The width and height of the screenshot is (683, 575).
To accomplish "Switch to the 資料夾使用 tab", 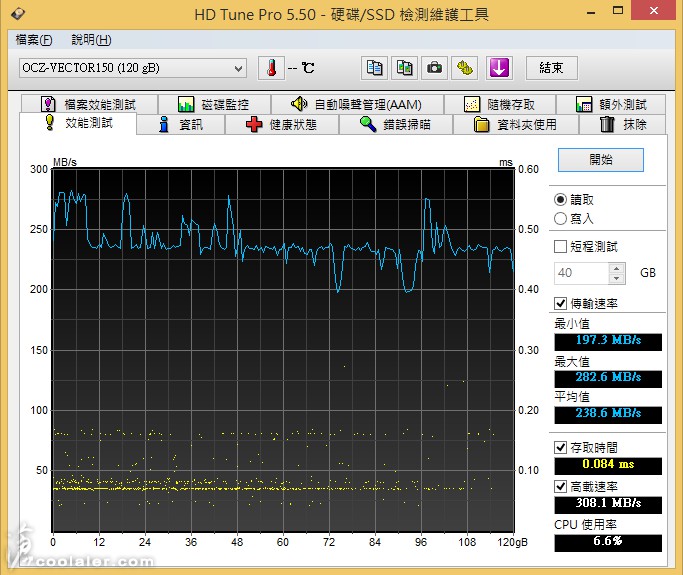I will [x=516, y=125].
